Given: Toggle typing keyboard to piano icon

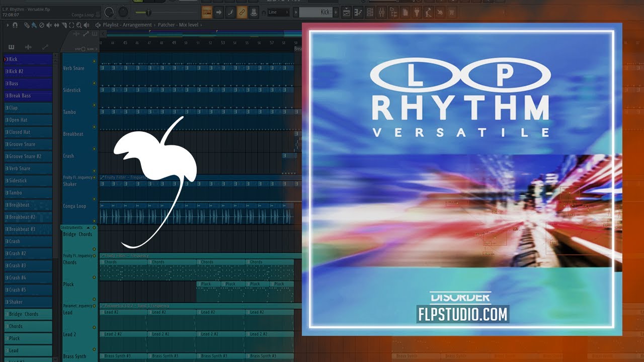Looking at the screenshot, I should pos(206,12).
